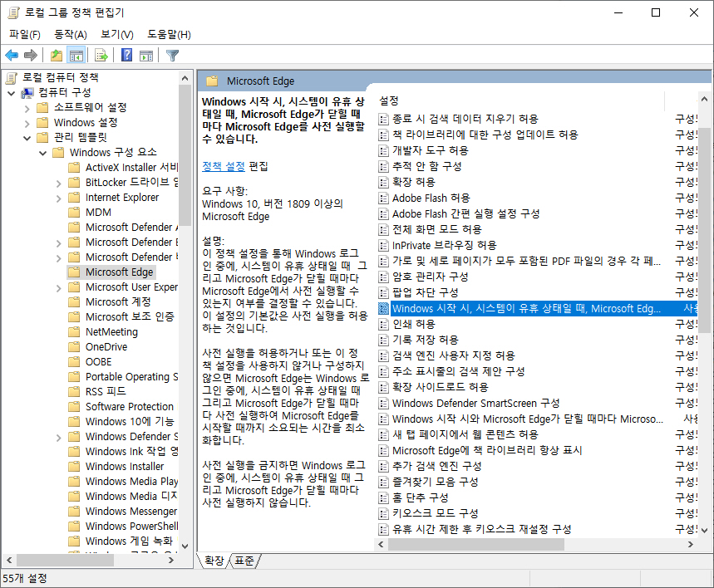Click the icon beside 팝업 차단 구성
The width and height of the screenshot is (714, 588).
[x=383, y=292]
